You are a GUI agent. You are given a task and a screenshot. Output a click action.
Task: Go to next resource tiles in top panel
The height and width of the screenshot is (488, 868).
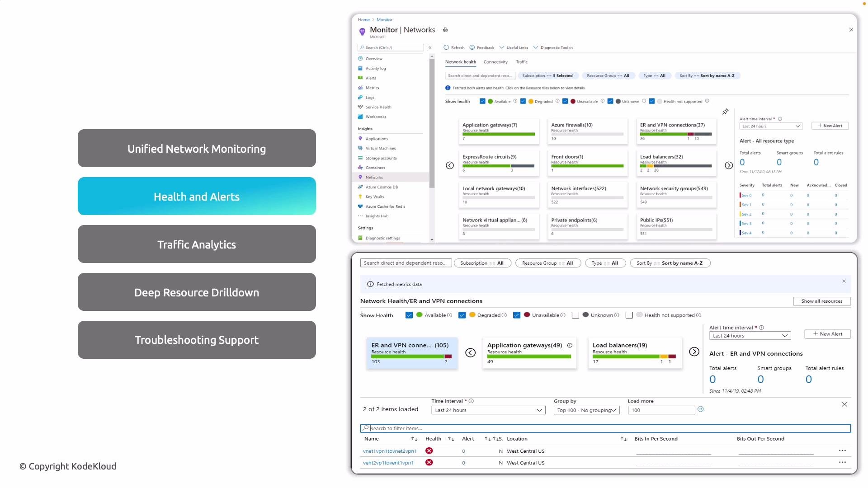point(729,165)
